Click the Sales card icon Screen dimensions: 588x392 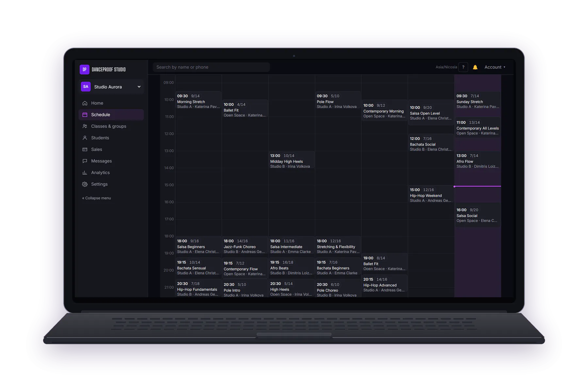(85, 150)
